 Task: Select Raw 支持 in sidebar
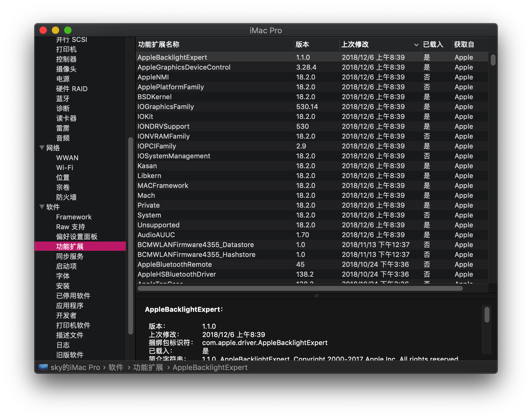click(x=71, y=227)
